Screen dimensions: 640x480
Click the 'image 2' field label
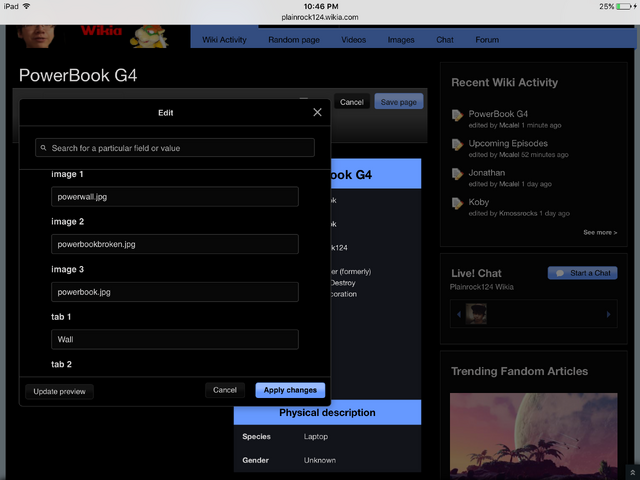click(x=67, y=222)
